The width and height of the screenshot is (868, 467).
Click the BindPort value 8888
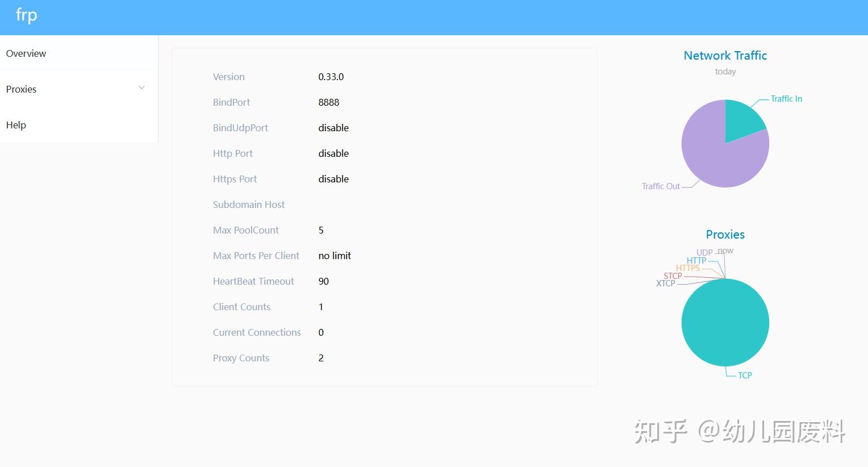(329, 102)
